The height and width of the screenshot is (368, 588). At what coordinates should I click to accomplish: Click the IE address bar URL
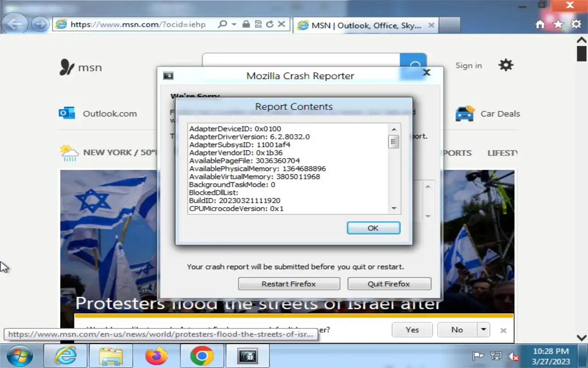pyautogui.click(x=138, y=24)
